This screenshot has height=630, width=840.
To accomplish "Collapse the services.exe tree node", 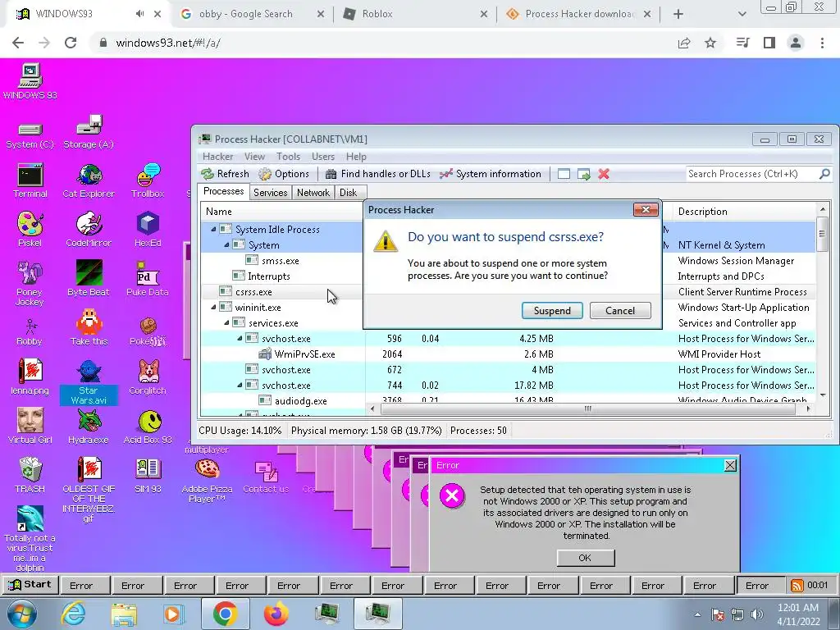I will coord(226,323).
